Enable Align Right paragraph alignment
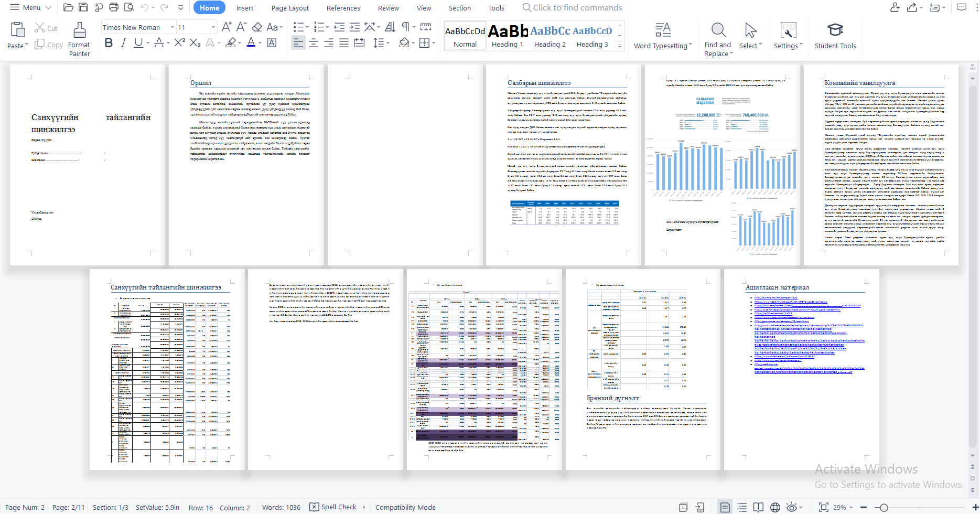980x514 pixels. (x=329, y=43)
